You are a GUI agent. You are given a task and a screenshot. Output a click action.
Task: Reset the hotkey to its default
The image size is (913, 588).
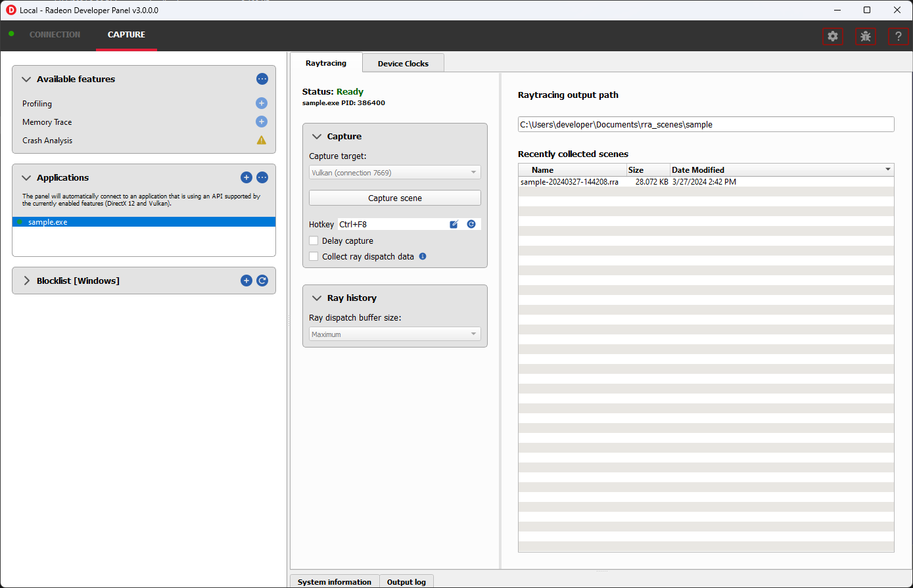click(x=471, y=224)
